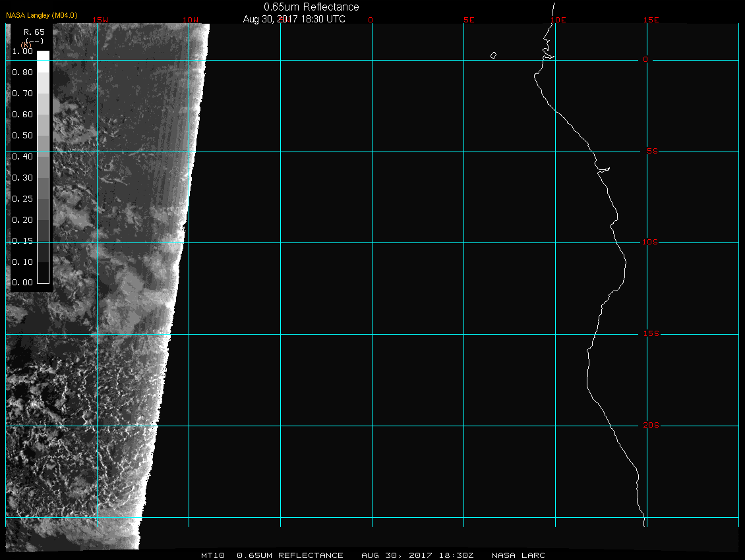This screenshot has height=560, width=745.
Task: Click the "MT10" footer label
Action: point(212,555)
